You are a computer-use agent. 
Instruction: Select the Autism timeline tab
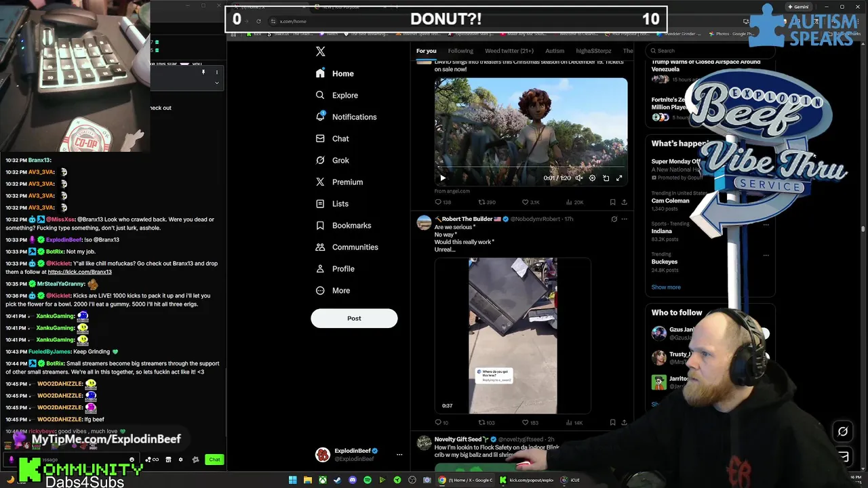[555, 51]
